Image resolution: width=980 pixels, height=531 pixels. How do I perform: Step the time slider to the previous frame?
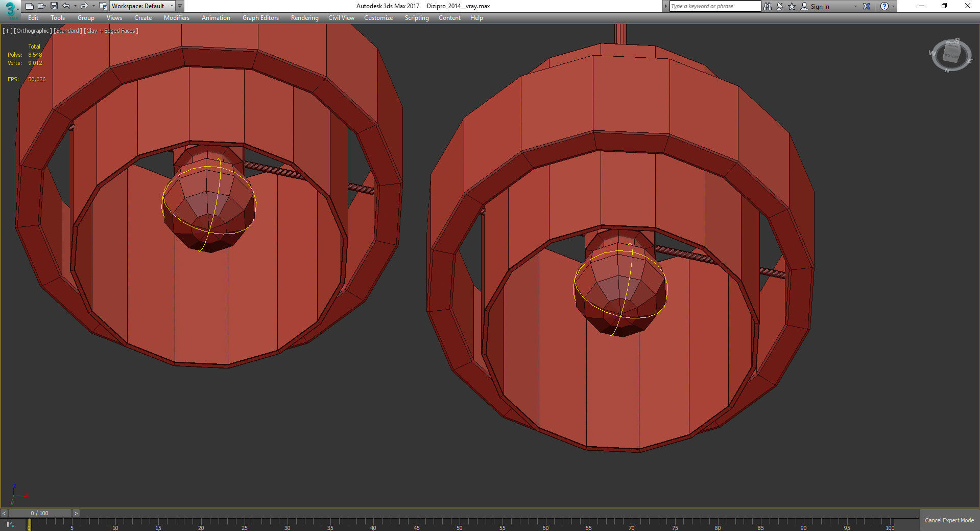click(x=4, y=513)
